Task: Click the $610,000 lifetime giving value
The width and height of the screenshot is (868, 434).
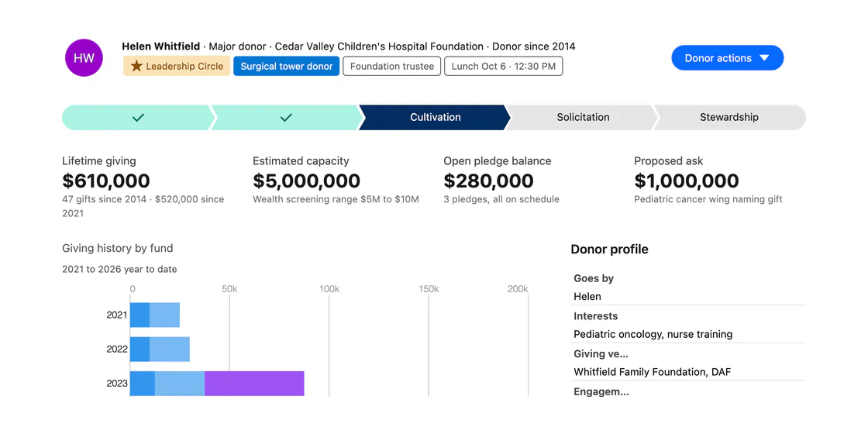Action: click(x=106, y=181)
